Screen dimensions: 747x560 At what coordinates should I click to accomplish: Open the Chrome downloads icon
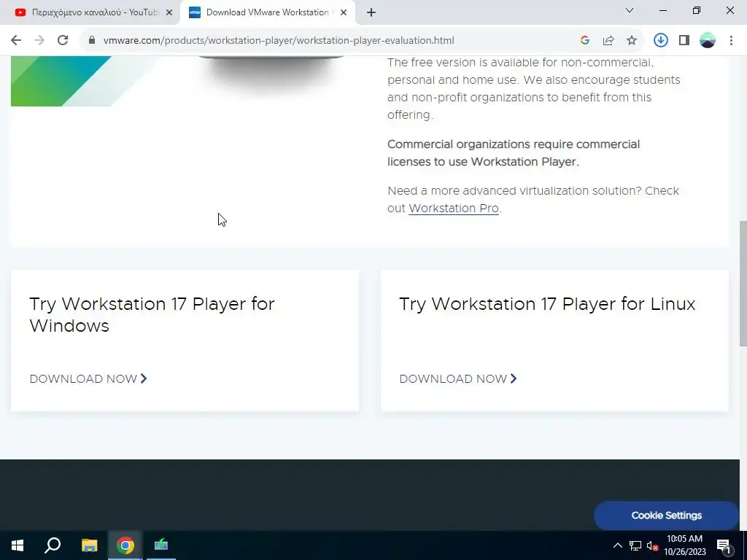[660, 41]
